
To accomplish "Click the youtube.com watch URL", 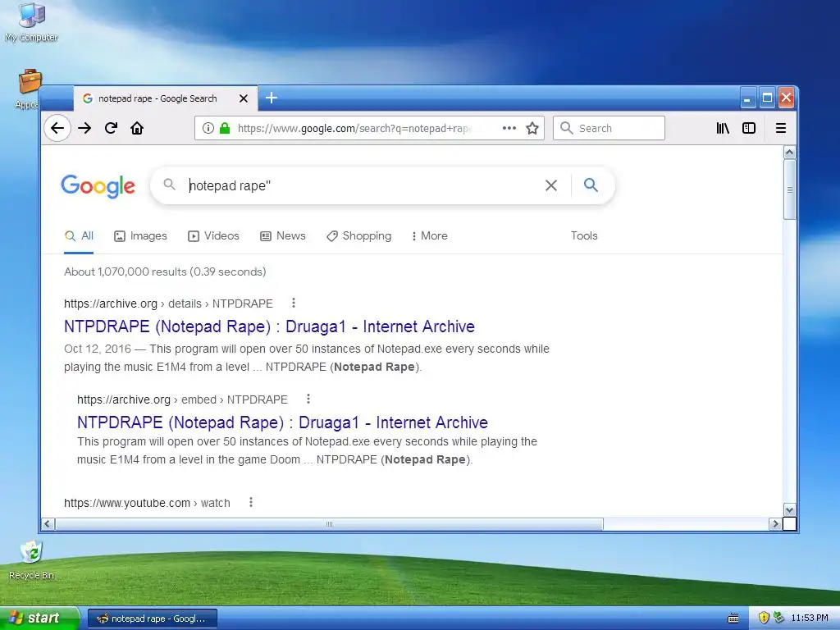I will [147, 503].
